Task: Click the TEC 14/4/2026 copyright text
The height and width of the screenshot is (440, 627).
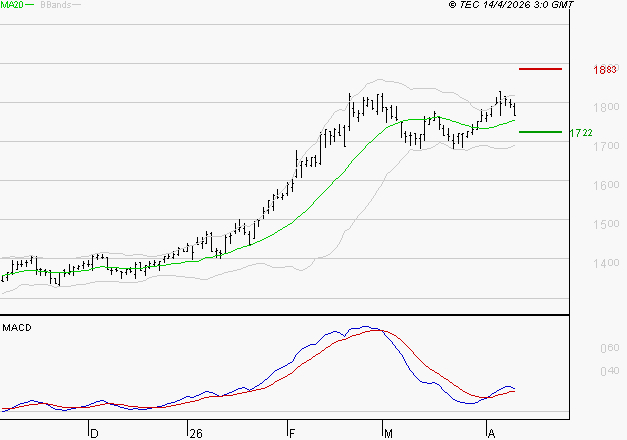Action: 511,5
